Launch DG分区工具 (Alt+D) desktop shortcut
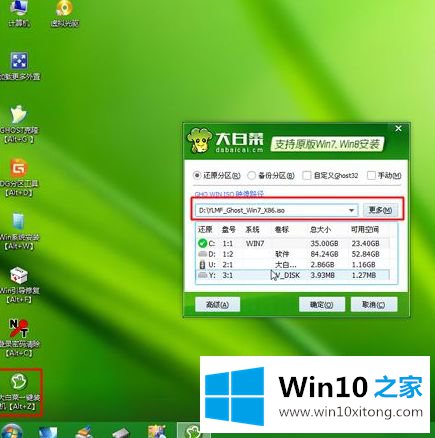435x438 pixels. click(19, 178)
